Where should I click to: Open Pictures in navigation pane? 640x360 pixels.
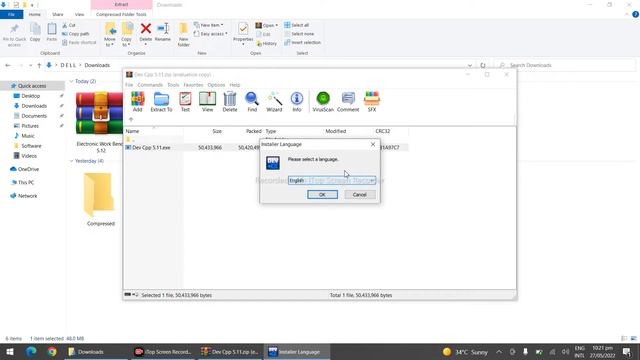(30, 126)
